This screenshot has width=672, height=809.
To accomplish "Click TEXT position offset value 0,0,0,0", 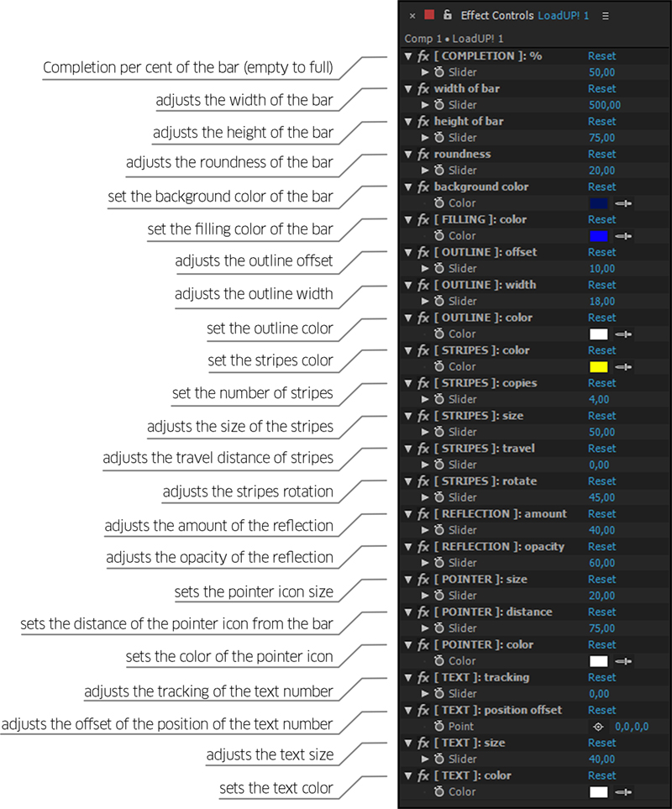I will (631, 727).
